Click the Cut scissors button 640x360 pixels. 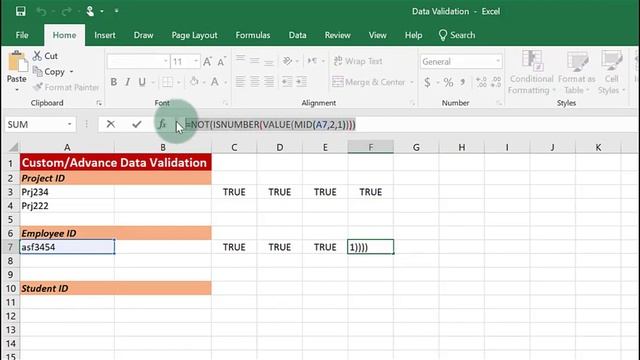pyautogui.click(x=46, y=56)
